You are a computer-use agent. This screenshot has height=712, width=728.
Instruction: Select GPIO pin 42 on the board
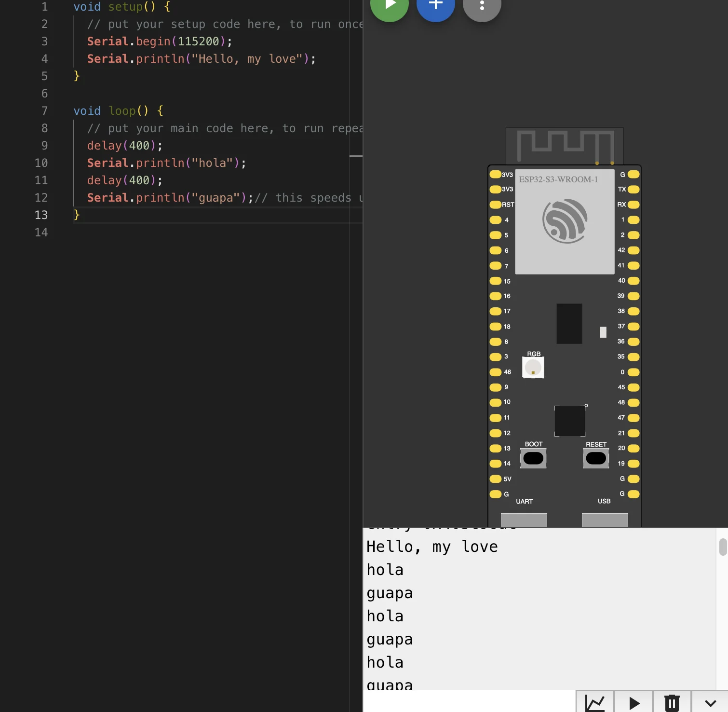coord(634,250)
